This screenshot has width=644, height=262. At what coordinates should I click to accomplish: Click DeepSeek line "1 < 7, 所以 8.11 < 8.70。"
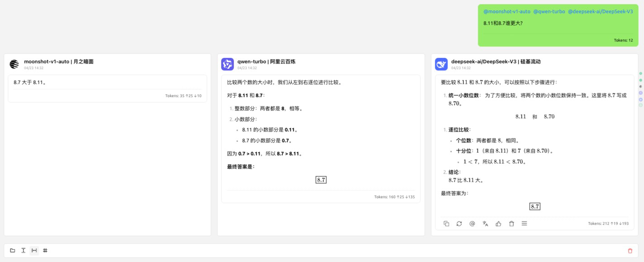coord(495,162)
